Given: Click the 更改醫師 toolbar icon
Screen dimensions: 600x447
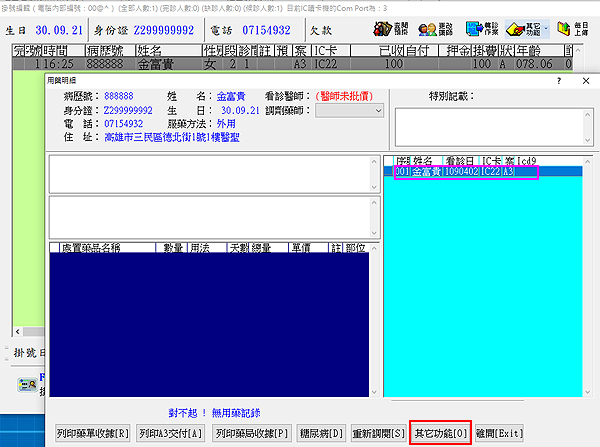Looking at the screenshot, I should (433, 30).
